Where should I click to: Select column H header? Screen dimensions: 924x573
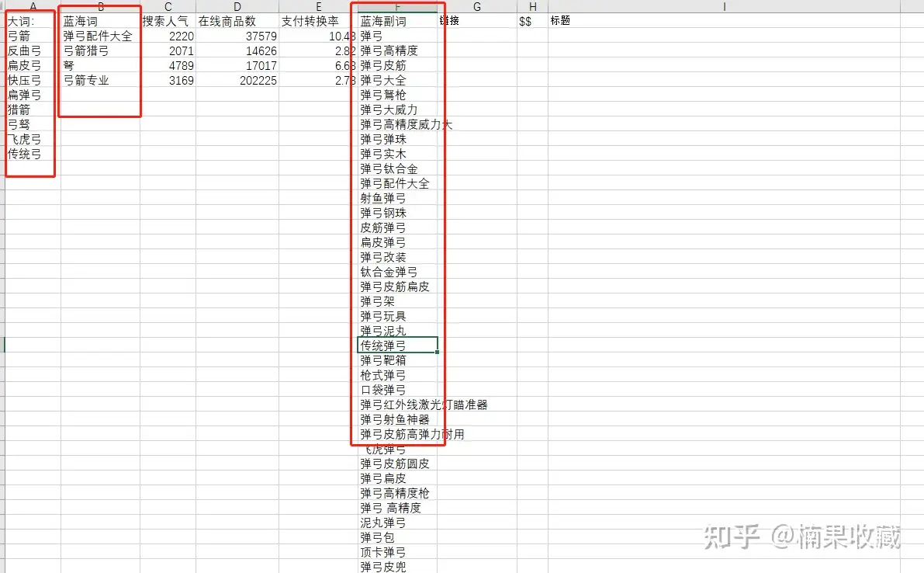pyautogui.click(x=533, y=6)
